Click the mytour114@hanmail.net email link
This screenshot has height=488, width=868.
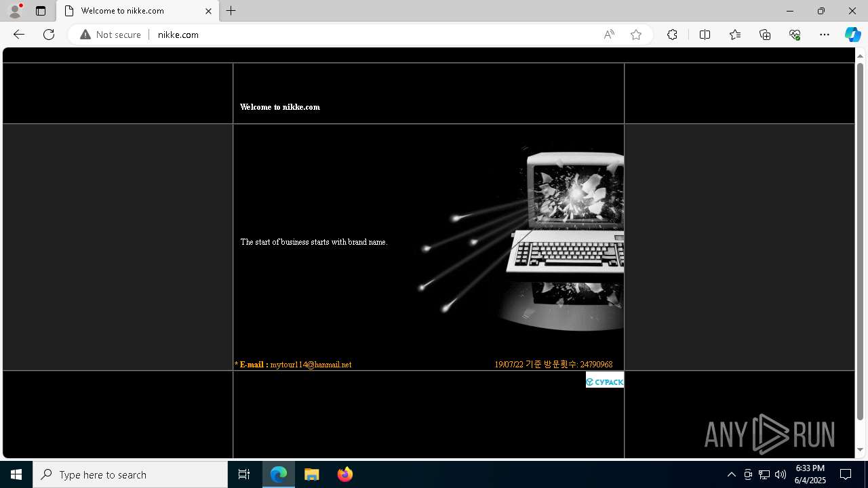pos(311,365)
